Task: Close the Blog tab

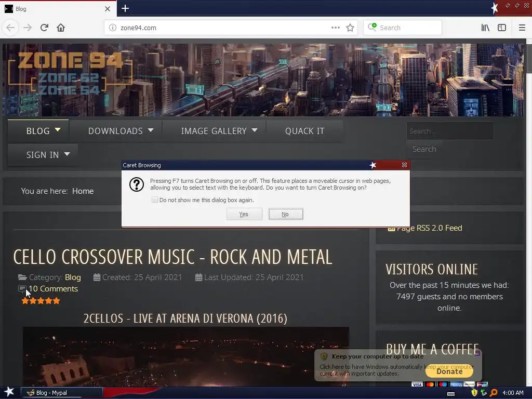Action: coord(108,9)
